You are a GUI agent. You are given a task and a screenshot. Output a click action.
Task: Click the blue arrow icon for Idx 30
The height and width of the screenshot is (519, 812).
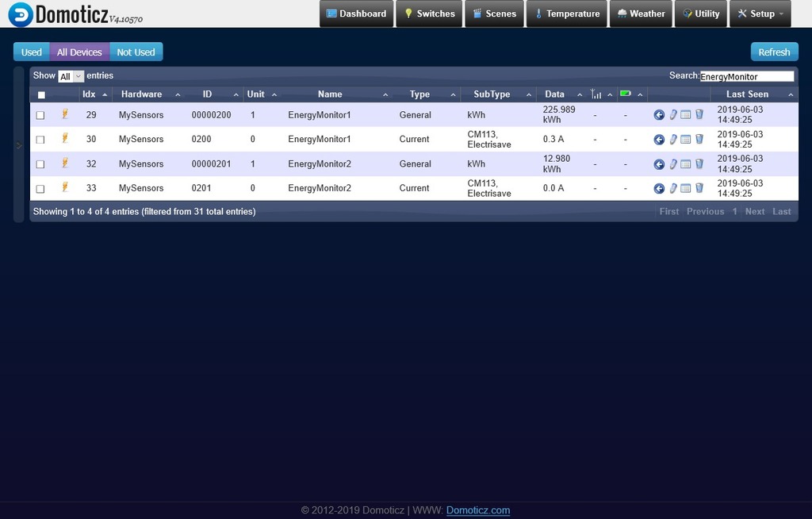click(x=659, y=139)
